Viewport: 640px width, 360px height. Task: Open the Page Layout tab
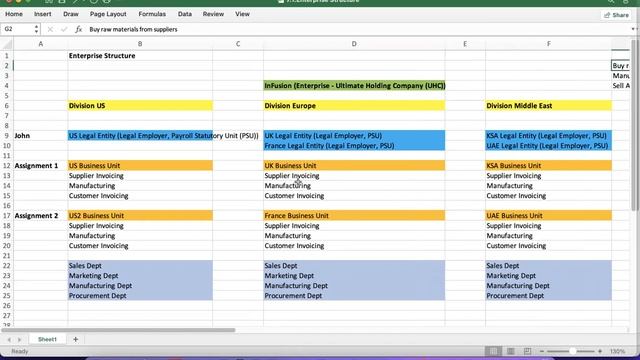coord(108,14)
